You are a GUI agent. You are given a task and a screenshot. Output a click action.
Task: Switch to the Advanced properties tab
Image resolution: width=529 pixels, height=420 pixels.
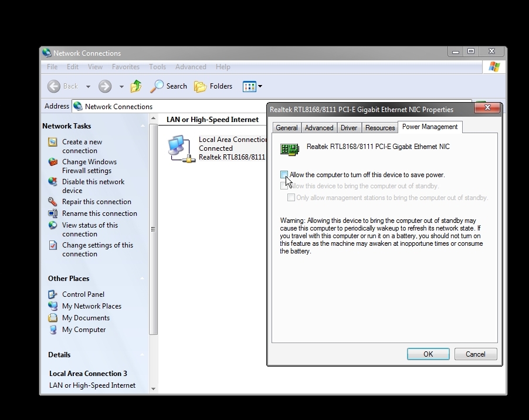coord(319,128)
